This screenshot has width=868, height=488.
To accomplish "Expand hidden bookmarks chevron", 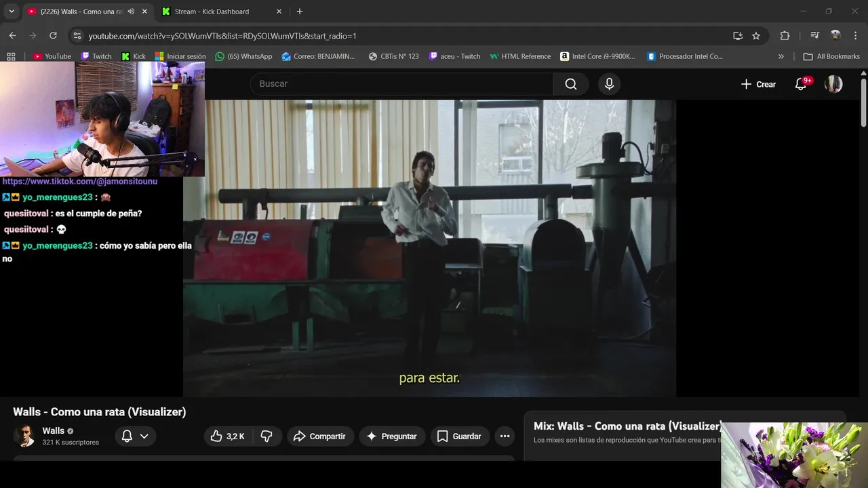I will click(781, 56).
